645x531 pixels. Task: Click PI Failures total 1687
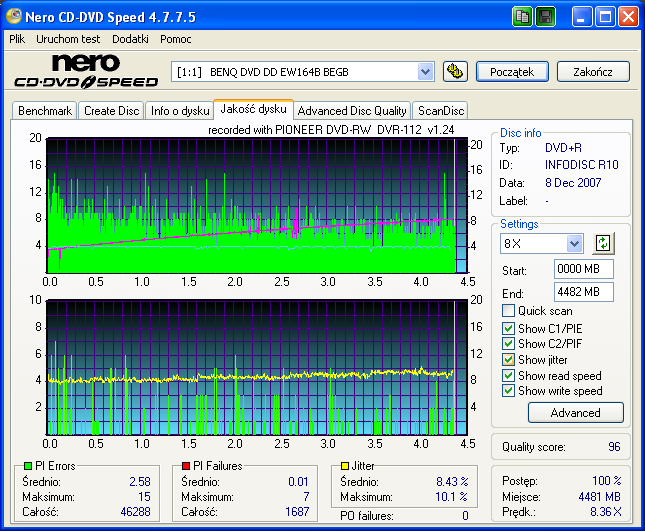pyautogui.click(x=297, y=512)
